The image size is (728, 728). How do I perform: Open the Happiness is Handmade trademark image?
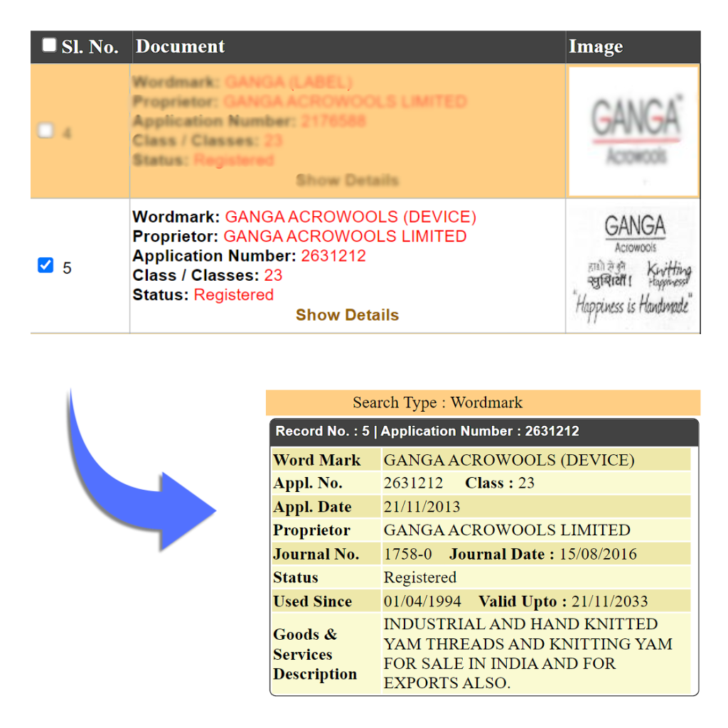pyautogui.click(x=633, y=267)
